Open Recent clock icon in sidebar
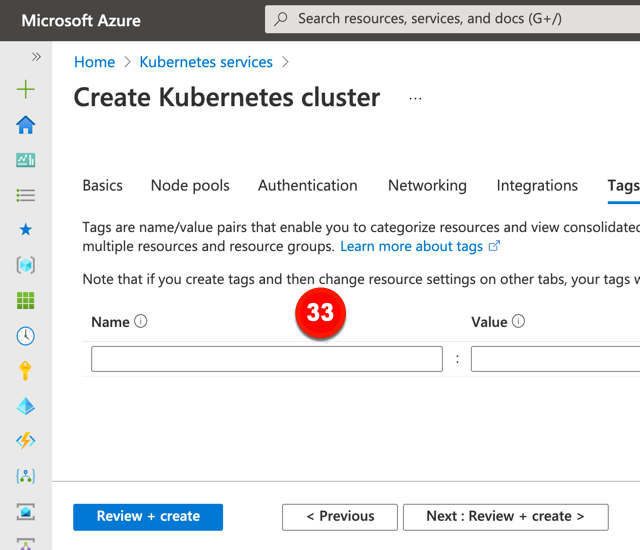This screenshot has height=550, width=640. (x=26, y=336)
